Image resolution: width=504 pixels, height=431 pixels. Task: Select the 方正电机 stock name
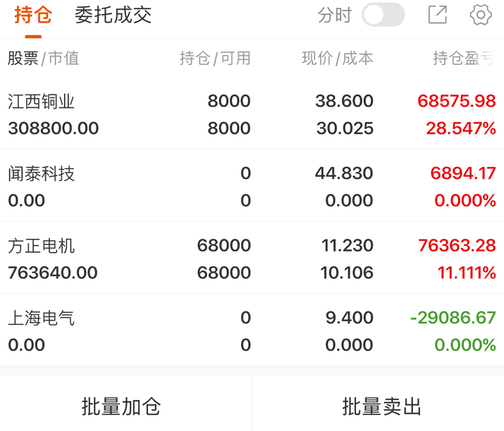coord(41,246)
